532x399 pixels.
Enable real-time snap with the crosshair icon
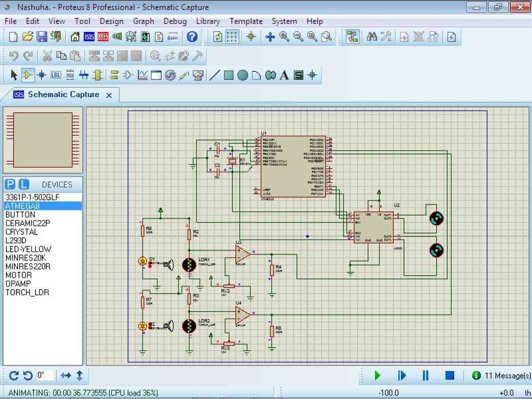pos(251,36)
